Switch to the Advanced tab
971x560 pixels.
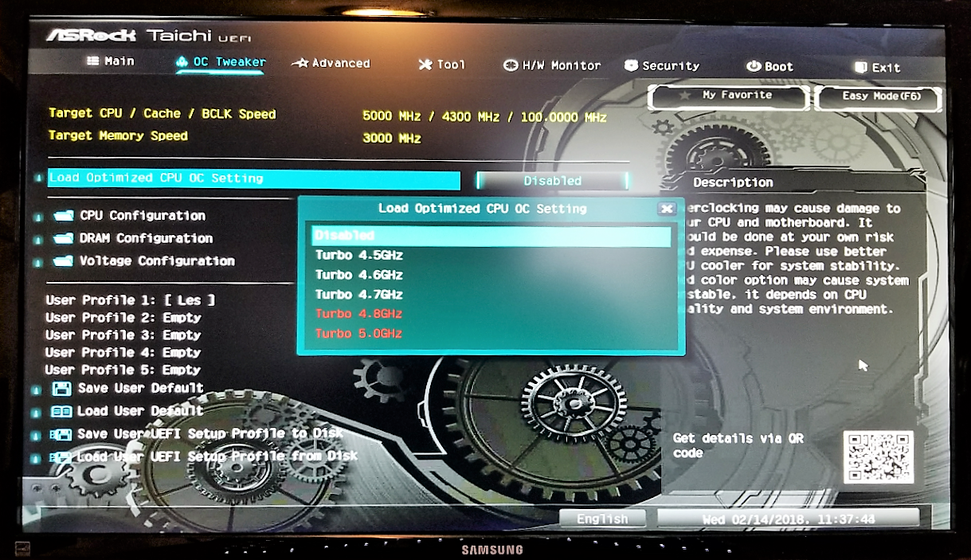pyautogui.click(x=331, y=64)
